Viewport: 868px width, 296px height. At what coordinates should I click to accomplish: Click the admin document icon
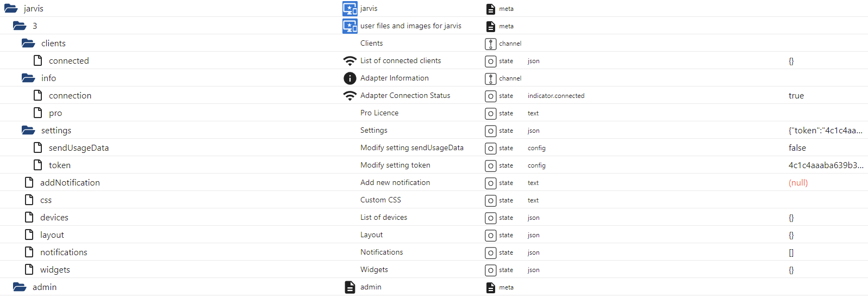pyautogui.click(x=349, y=287)
